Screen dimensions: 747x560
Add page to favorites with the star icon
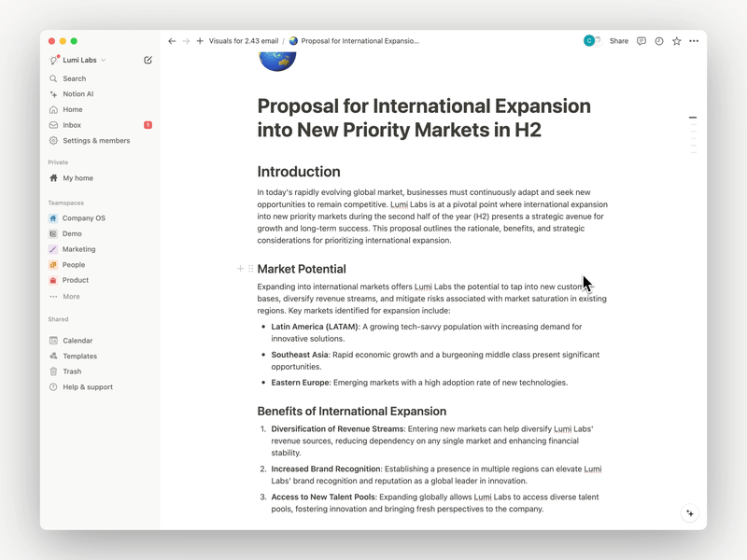676,41
